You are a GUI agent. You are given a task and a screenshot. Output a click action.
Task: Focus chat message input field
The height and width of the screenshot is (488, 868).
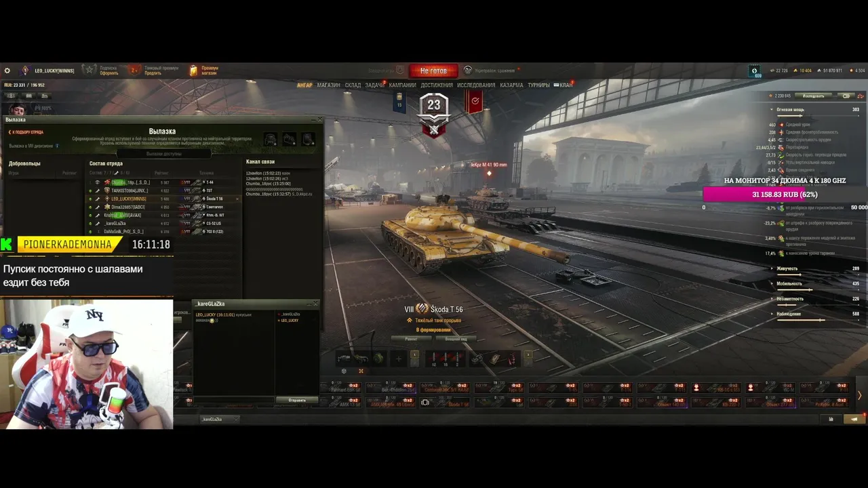[235, 401]
